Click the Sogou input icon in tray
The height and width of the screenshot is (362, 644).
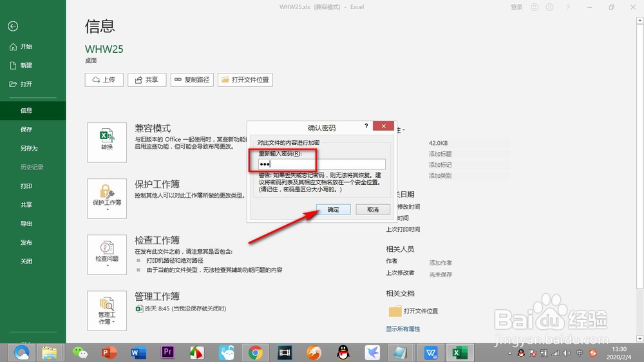592,353
